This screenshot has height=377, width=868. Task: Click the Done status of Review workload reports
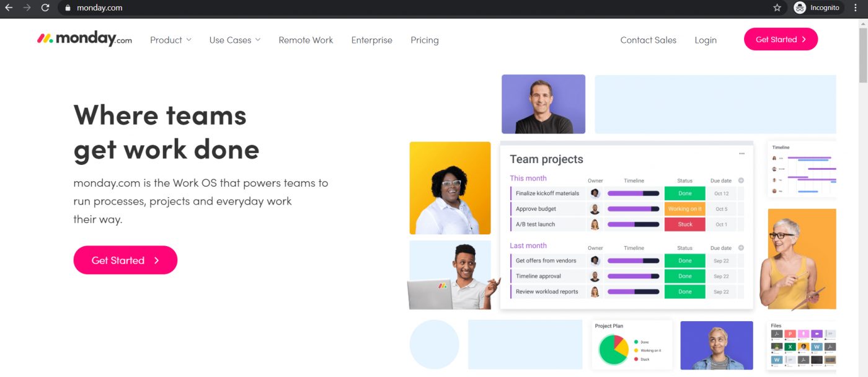pos(685,291)
